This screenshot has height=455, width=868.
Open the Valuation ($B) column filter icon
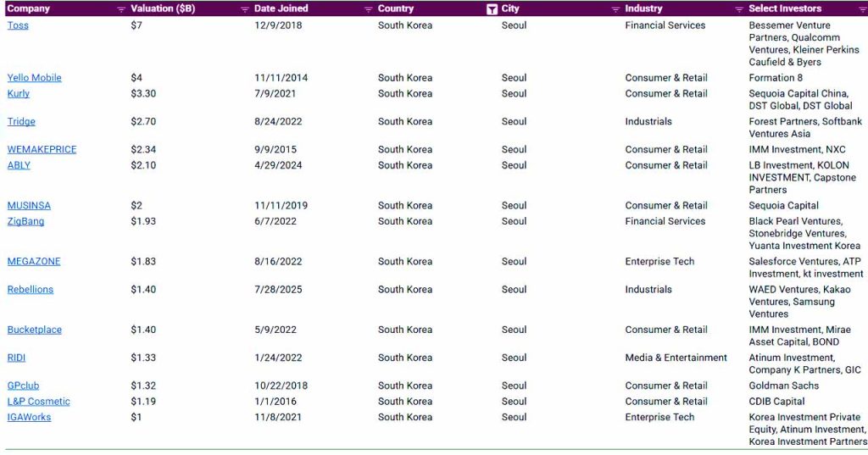click(x=245, y=9)
